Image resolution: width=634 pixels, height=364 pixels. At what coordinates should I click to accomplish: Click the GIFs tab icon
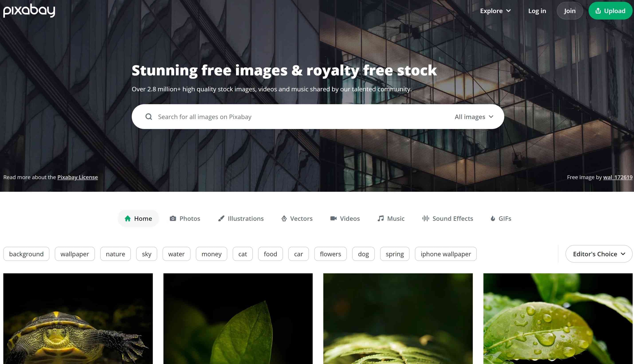[492, 218]
